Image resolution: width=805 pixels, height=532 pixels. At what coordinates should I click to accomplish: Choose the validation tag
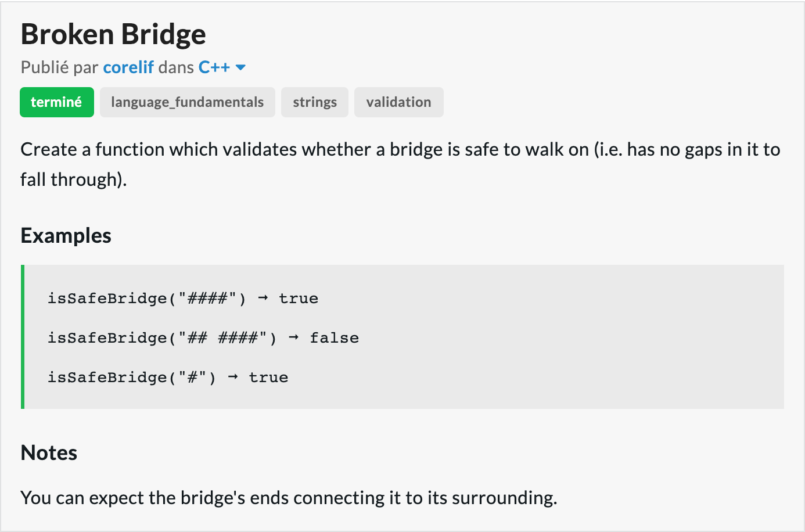[399, 102]
